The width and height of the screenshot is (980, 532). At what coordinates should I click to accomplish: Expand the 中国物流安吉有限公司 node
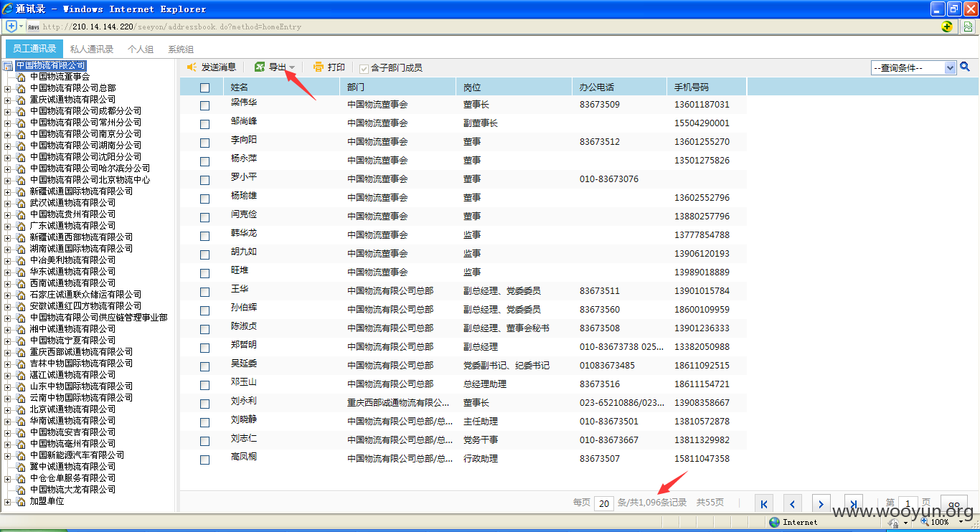tap(8, 432)
